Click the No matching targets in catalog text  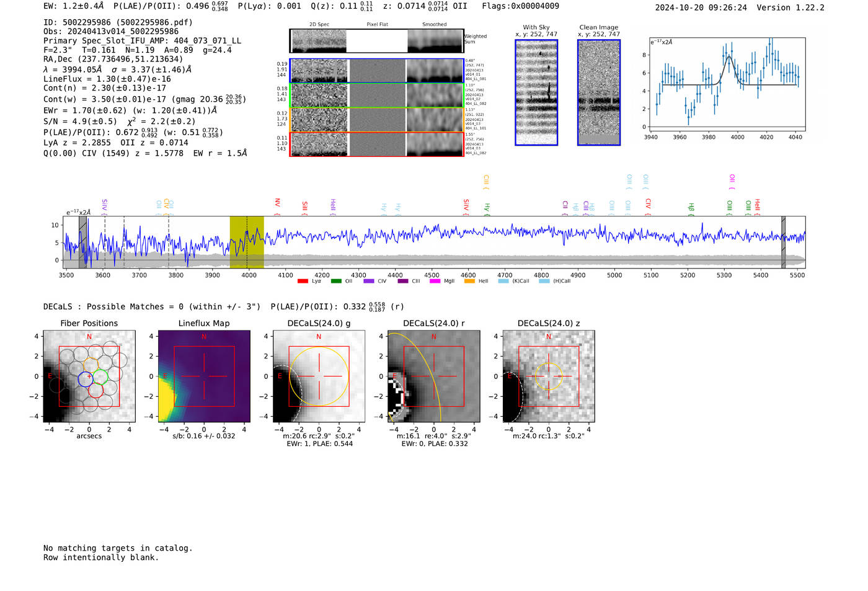[118, 548]
